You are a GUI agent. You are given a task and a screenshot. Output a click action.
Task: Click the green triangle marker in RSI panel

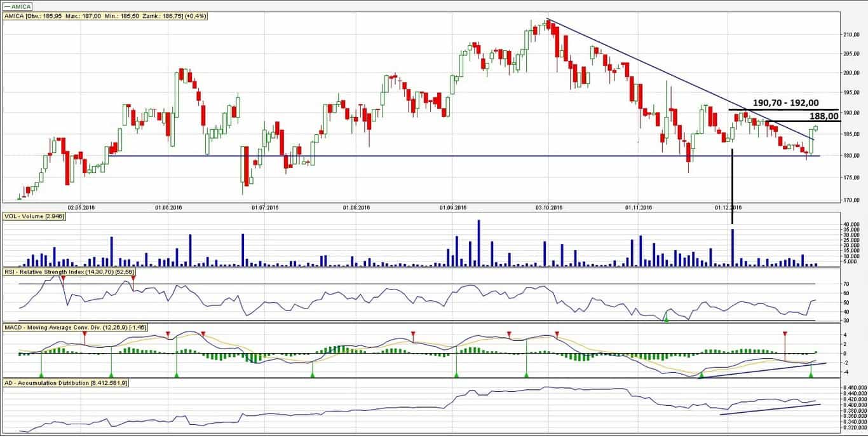(666, 317)
